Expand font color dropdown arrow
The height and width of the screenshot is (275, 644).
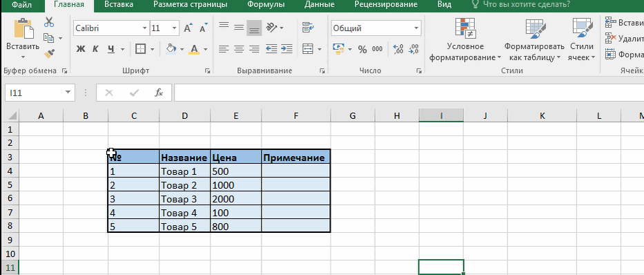click(206, 49)
